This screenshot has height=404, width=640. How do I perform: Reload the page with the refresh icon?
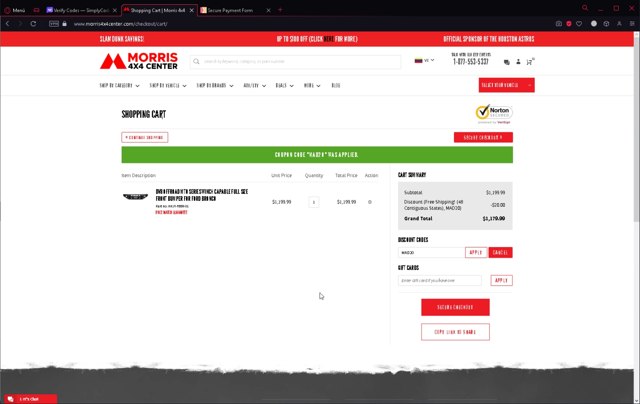(33, 24)
